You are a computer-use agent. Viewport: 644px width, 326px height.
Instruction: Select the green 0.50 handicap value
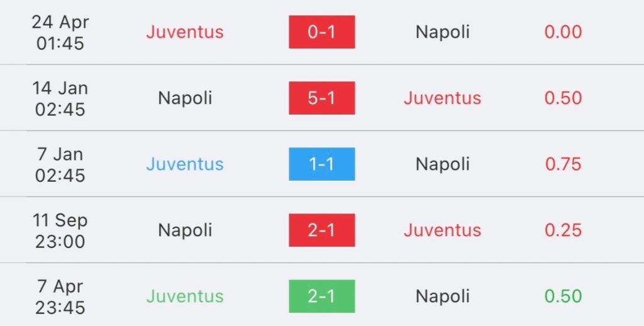(563, 296)
